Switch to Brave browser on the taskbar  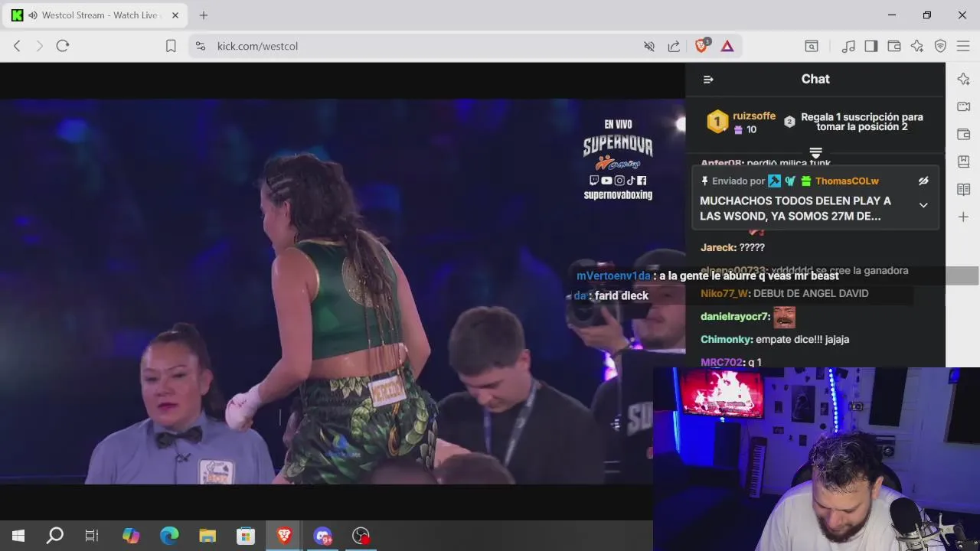click(x=284, y=536)
